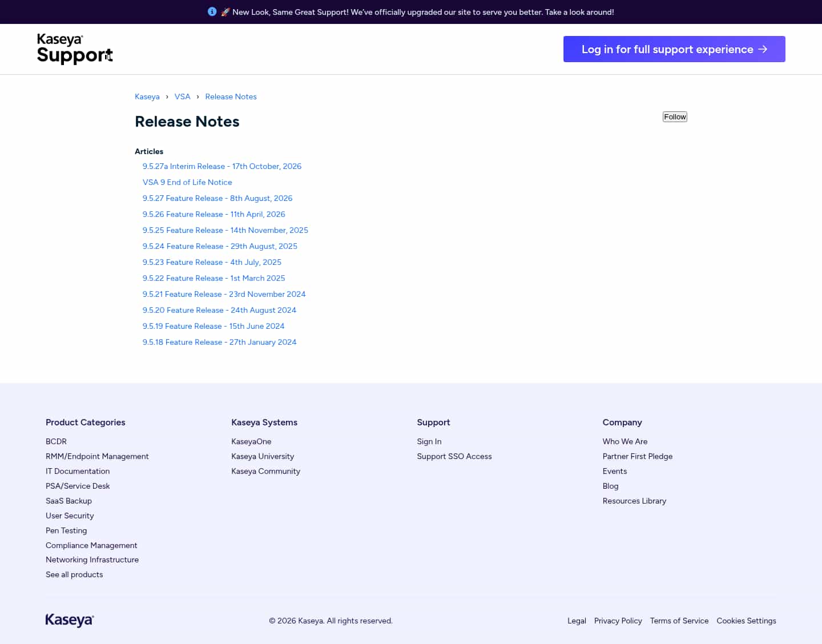Open Networking Infrastructure link
822x644 pixels.
(92, 560)
